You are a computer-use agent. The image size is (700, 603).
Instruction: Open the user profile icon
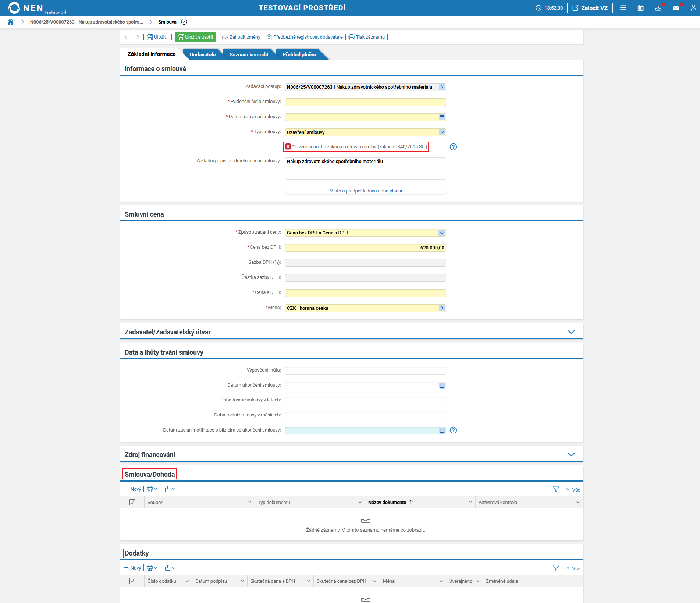tap(693, 8)
